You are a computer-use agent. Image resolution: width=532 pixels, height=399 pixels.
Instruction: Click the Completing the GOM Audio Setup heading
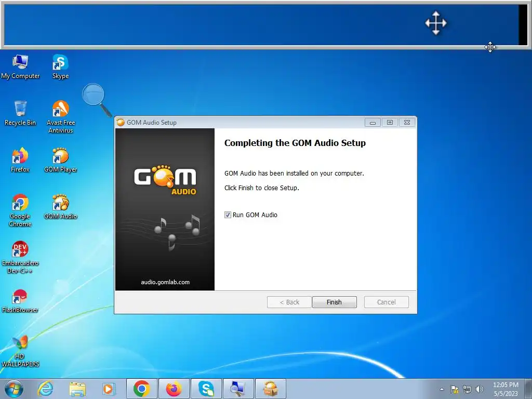295,143
